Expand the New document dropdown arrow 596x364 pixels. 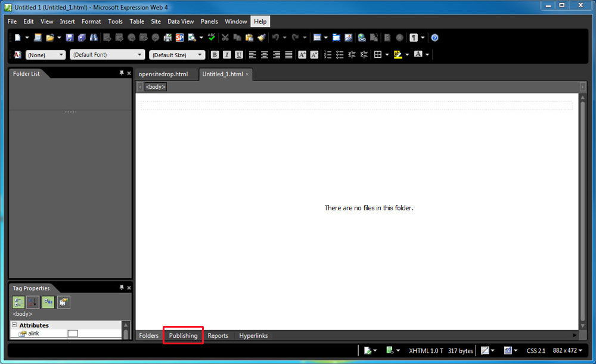[x=27, y=38]
